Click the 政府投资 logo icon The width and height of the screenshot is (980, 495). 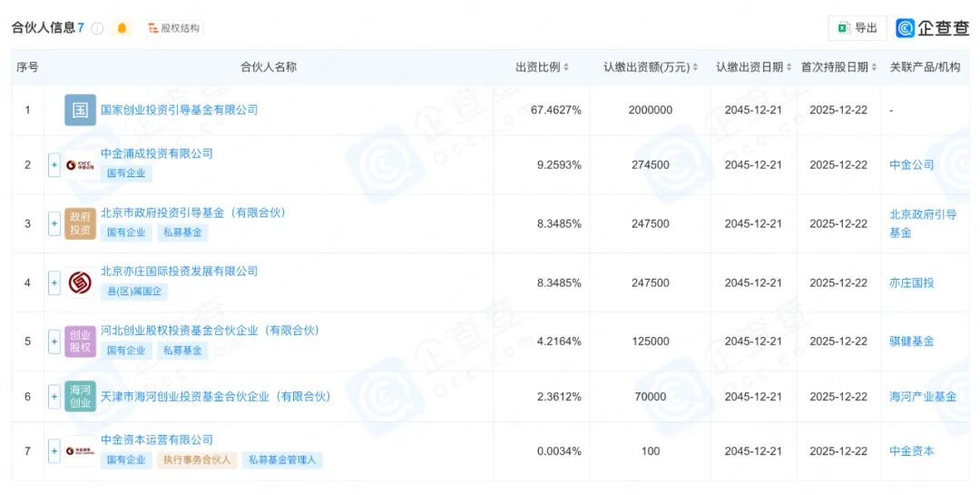(x=80, y=223)
